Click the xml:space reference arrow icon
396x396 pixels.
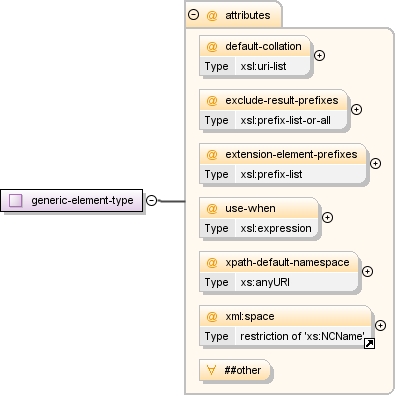coord(369,344)
